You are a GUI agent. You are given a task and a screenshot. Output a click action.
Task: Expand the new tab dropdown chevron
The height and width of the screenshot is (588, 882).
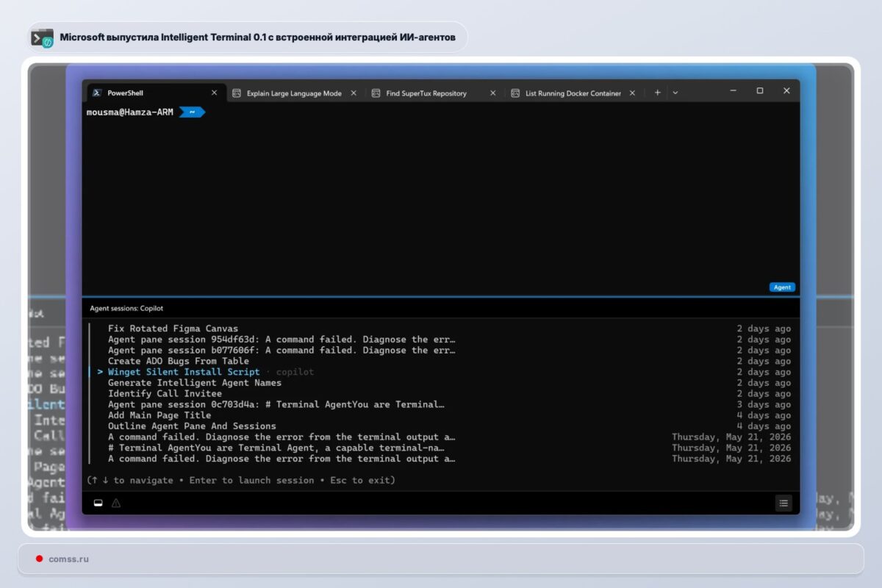coord(675,93)
